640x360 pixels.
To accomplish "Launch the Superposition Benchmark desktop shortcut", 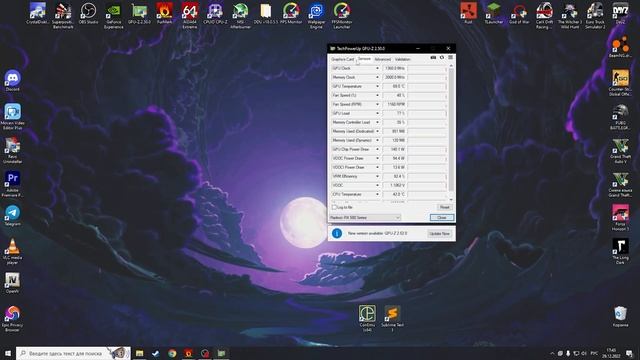I will (63, 16).
